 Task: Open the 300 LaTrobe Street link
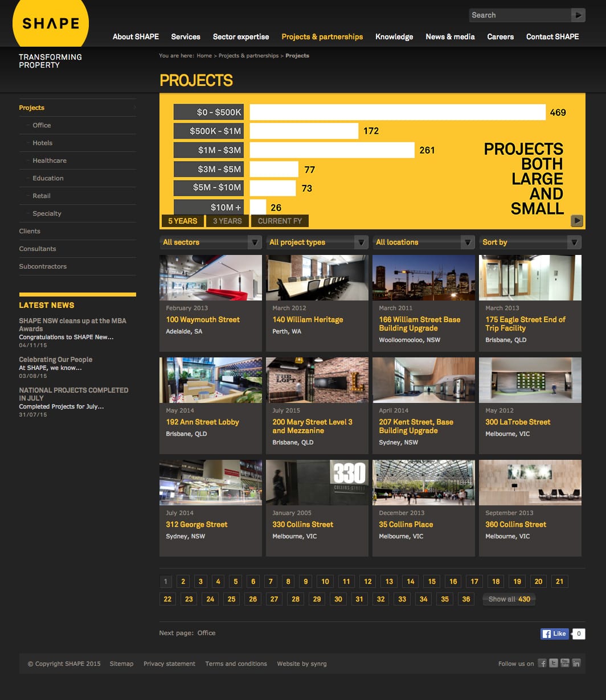pos(518,422)
